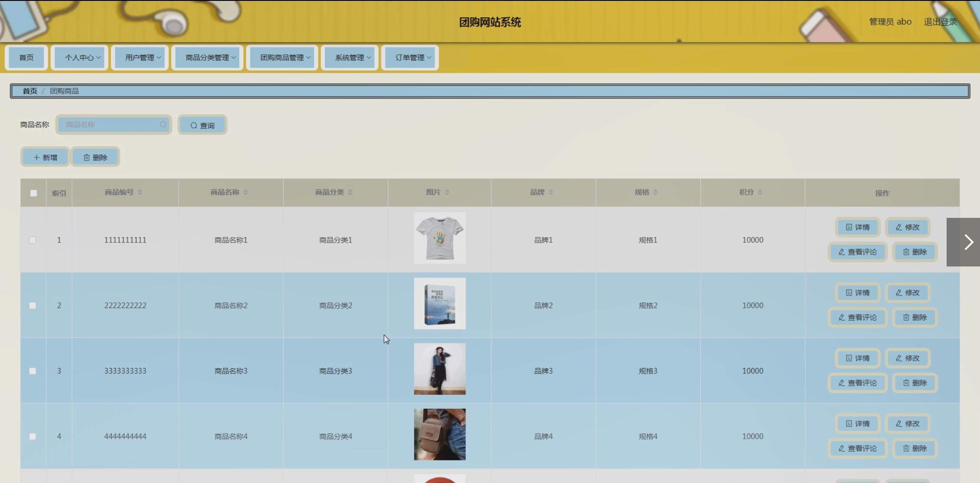Open 查看评论 for 商品名称4
The height and width of the screenshot is (483, 980).
click(858, 448)
